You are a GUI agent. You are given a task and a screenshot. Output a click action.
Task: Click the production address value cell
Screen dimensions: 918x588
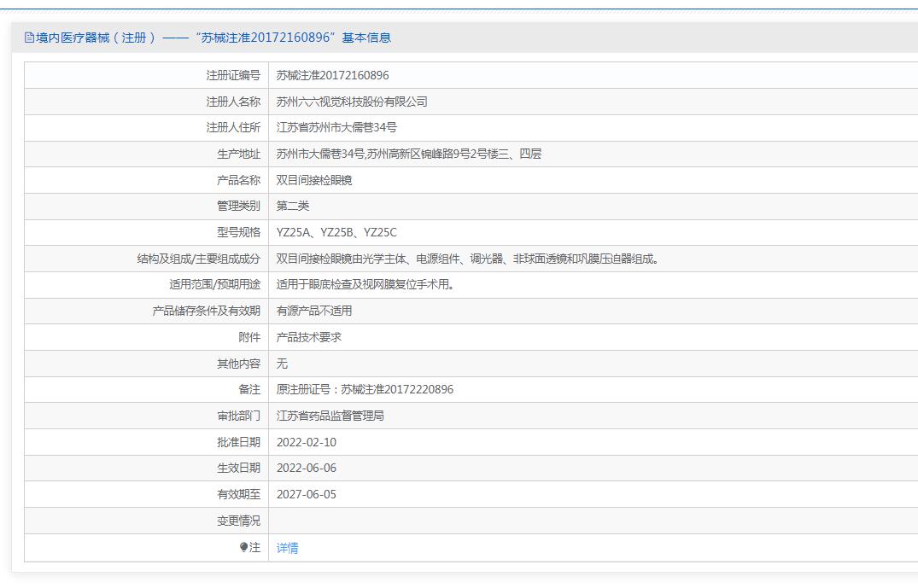pyautogui.click(x=593, y=154)
